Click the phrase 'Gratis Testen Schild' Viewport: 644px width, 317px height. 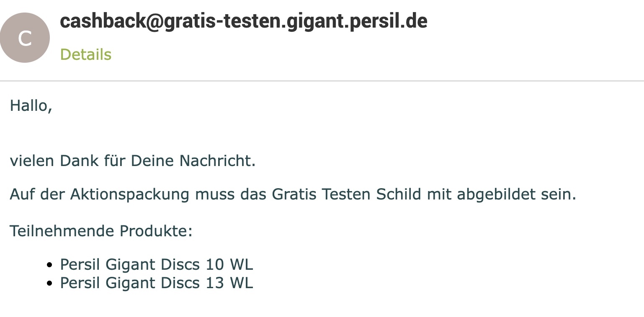click(x=346, y=194)
